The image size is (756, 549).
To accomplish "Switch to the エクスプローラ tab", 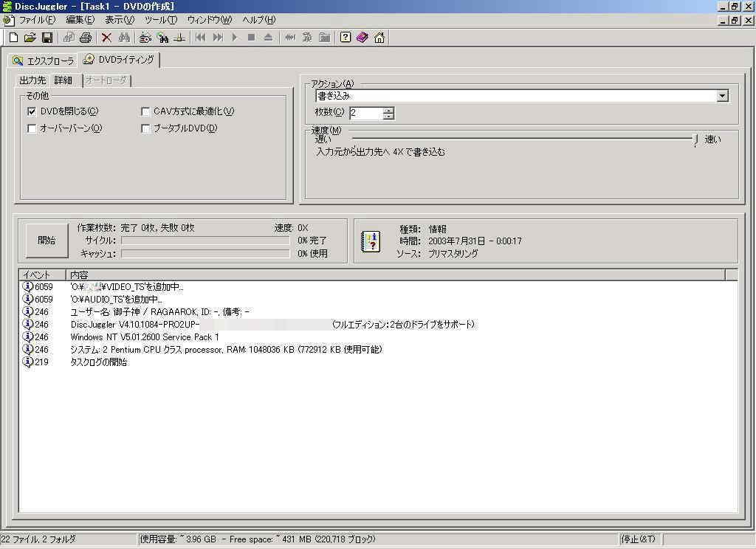I will [x=44, y=61].
